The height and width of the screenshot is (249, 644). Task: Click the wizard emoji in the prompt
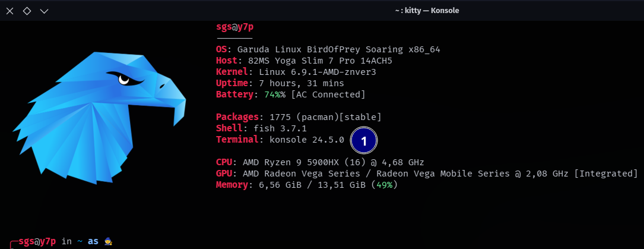(x=109, y=241)
